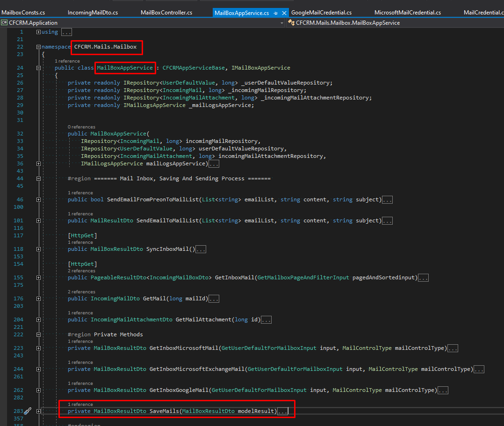
Task: Click the CFCRM.Mails.Mailbox namespace name
Action: (x=106, y=47)
